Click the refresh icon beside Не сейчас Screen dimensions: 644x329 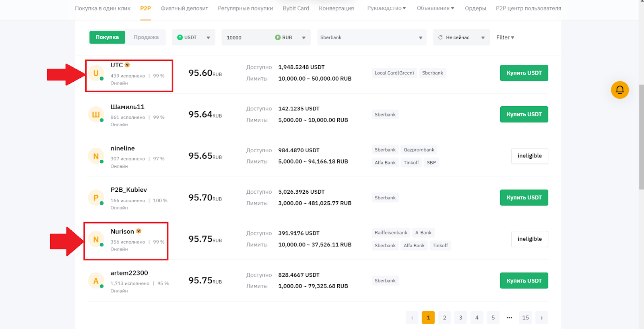coord(440,37)
